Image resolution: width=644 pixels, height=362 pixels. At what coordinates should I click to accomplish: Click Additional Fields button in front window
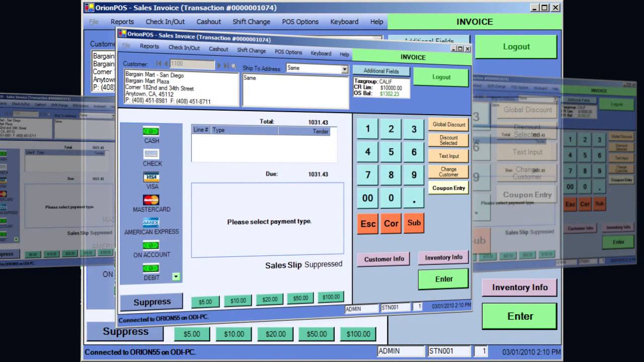pyautogui.click(x=381, y=71)
